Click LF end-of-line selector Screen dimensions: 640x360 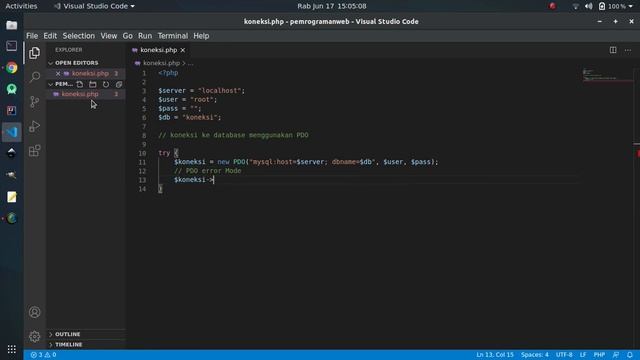tap(583, 355)
